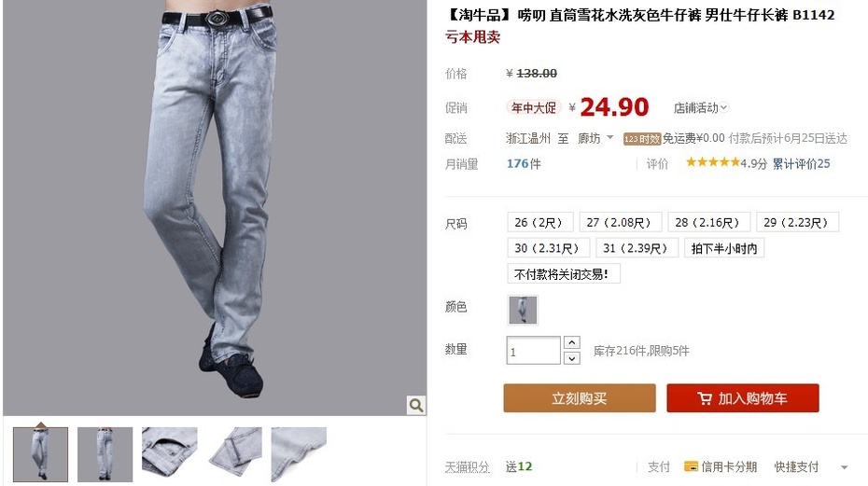Image resolution: width=868 pixels, height=486 pixels.
Task: Click the 年中大促 promotion tag
Action: coord(534,107)
